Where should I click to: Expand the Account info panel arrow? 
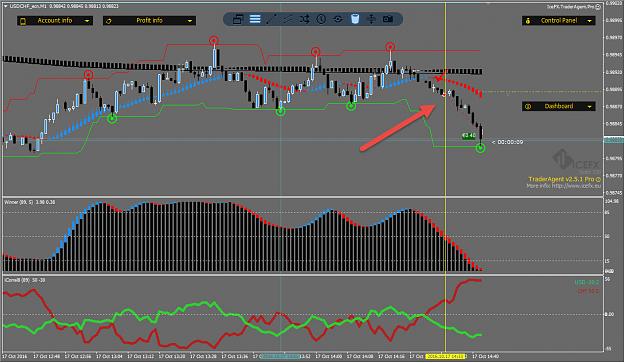point(87,21)
